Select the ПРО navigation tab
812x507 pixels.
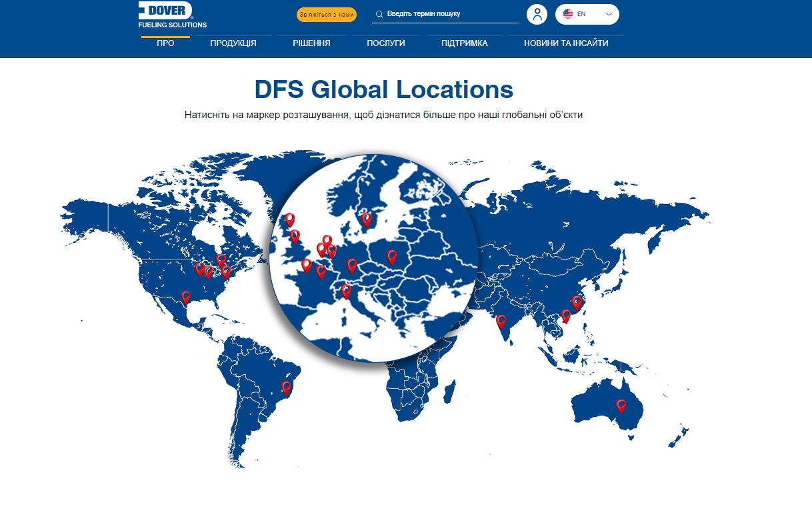(x=165, y=43)
